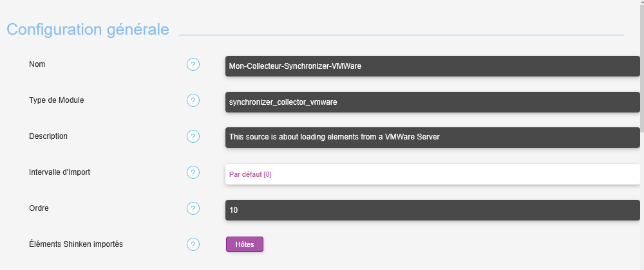Image resolution: width=644 pixels, height=270 pixels.
Task: Click the Type de Module label
Action: pyautogui.click(x=57, y=100)
